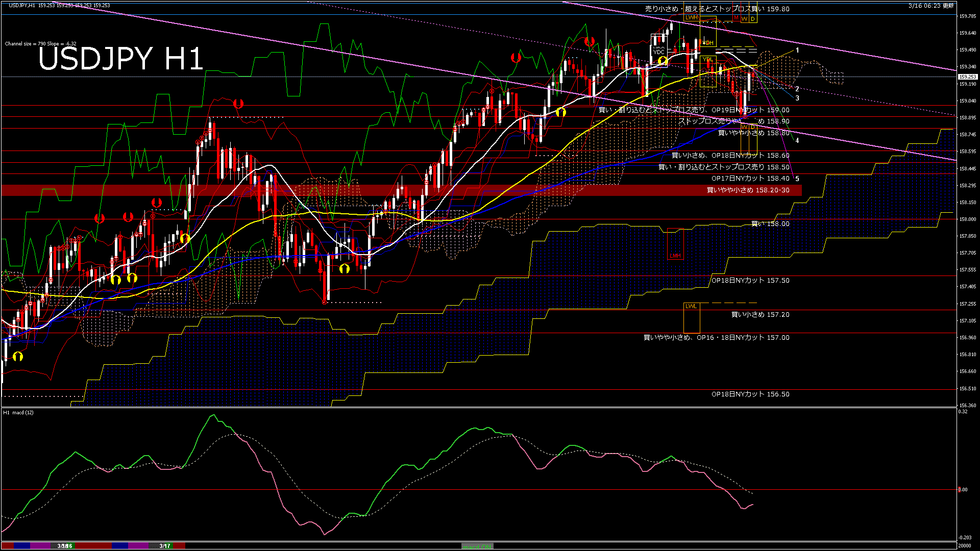Click the YDH yesterday-high label
The image size is (980, 551).
[x=708, y=43]
